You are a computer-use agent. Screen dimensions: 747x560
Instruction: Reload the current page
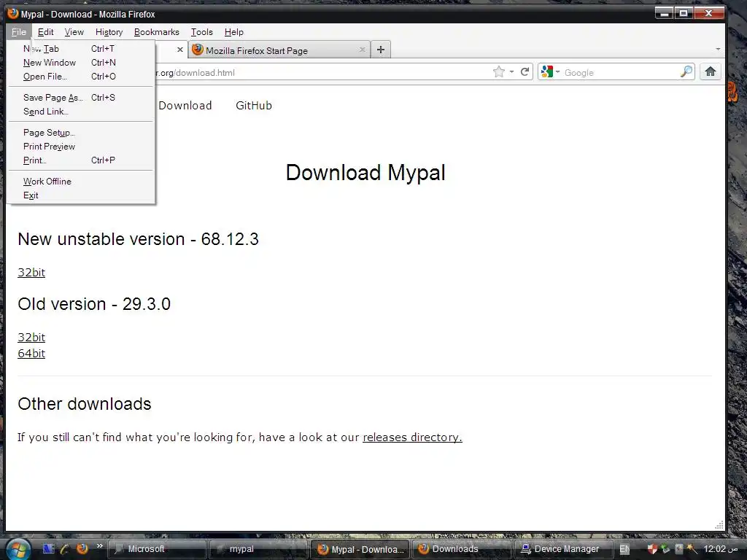pos(525,72)
